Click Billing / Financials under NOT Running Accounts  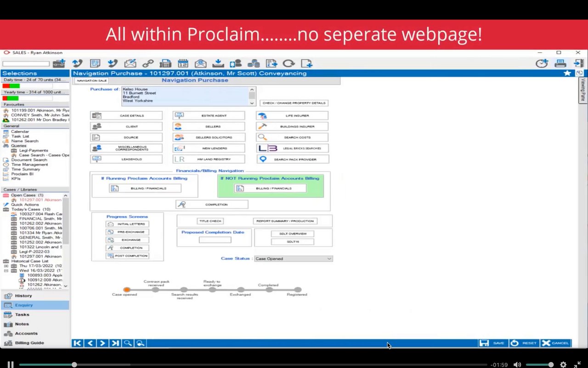click(270, 188)
